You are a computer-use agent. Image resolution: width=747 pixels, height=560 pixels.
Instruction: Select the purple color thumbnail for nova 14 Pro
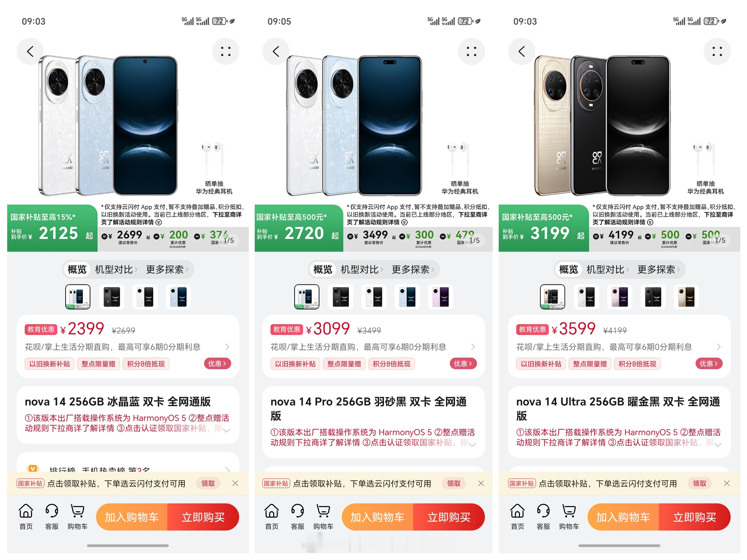pyautogui.click(x=440, y=297)
